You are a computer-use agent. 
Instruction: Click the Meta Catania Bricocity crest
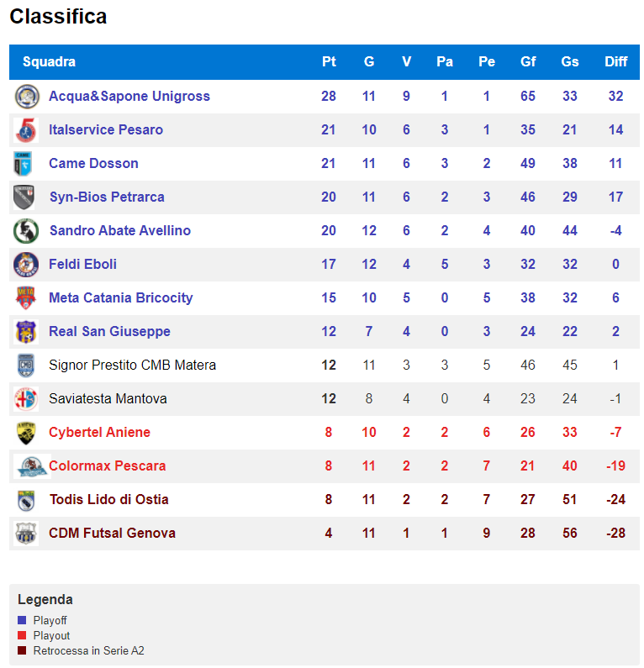pyautogui.click(x=25, y=297)
